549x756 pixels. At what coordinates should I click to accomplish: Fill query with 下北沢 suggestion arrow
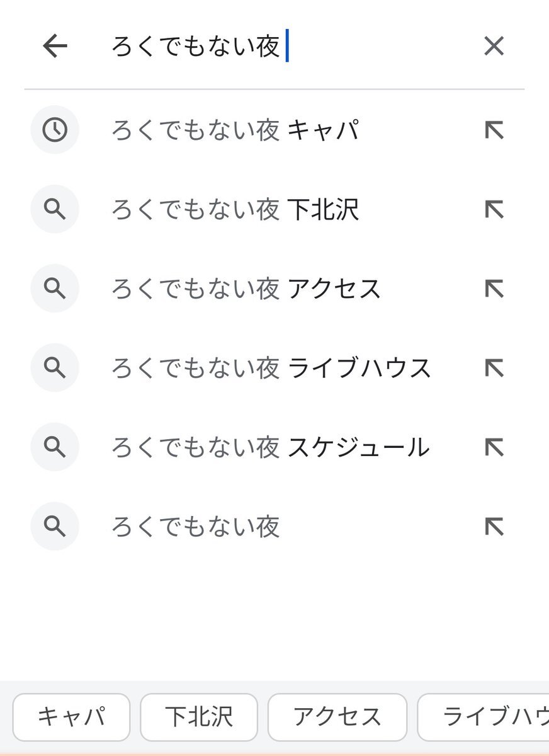point(494,210)
